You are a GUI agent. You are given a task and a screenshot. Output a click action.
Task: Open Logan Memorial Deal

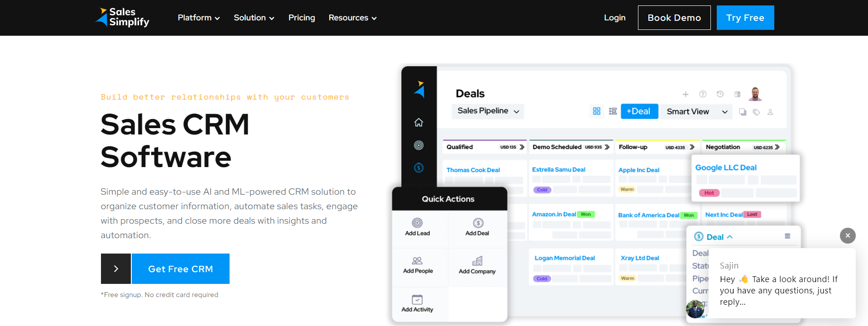[x=565, y=258]
